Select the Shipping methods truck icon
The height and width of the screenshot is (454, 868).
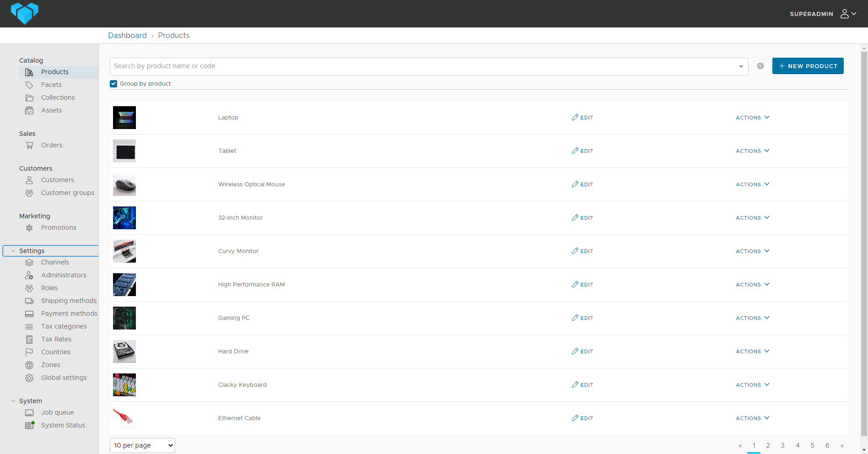tap(29, 301)
